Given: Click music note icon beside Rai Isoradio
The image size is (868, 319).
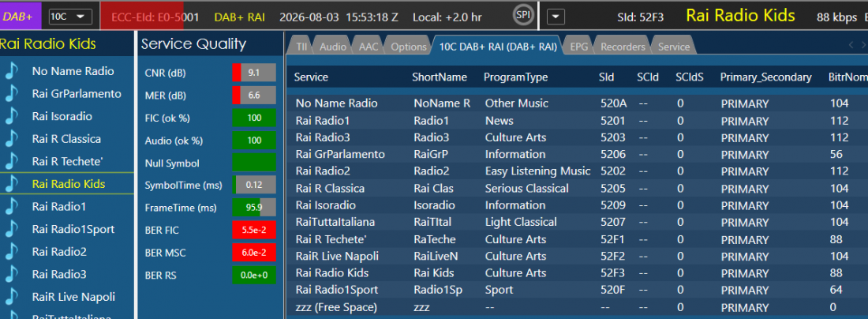Looking at the screenshot, I should click(12, 117).
